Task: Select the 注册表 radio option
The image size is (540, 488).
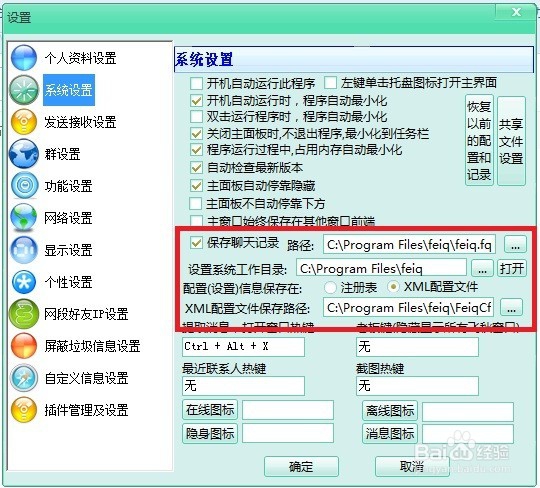Action: pyautogui.click(x=330, y=288)
